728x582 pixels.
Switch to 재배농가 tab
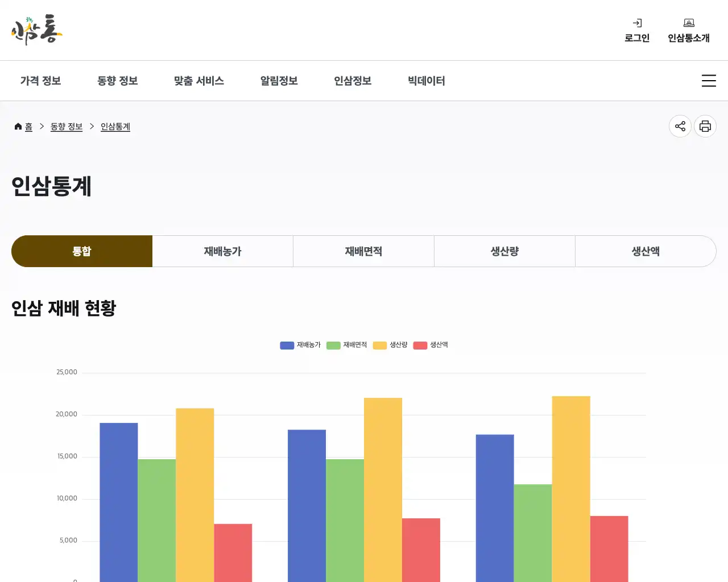pos(223,251)
